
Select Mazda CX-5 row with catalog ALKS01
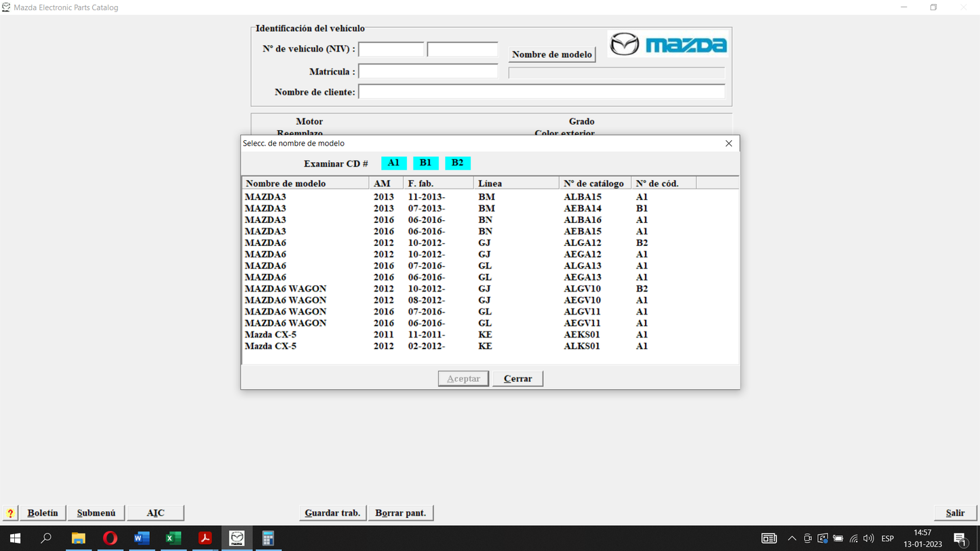point(490,346)
